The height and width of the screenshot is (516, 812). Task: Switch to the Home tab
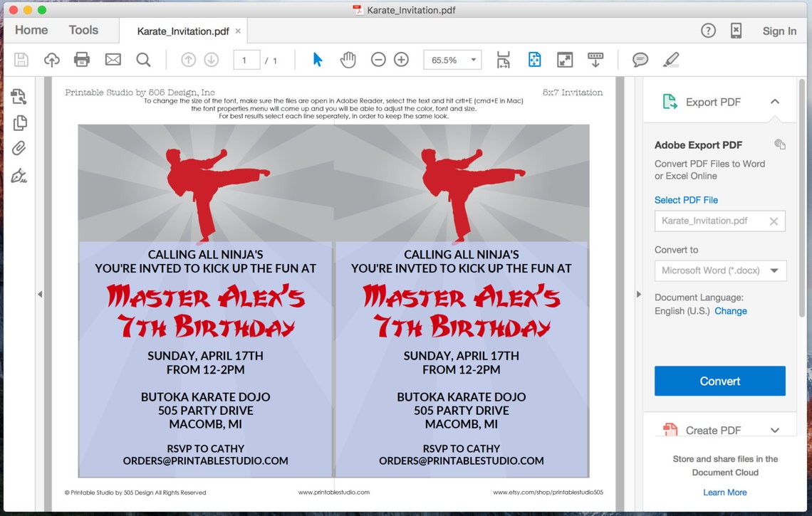tap(31, 30)
